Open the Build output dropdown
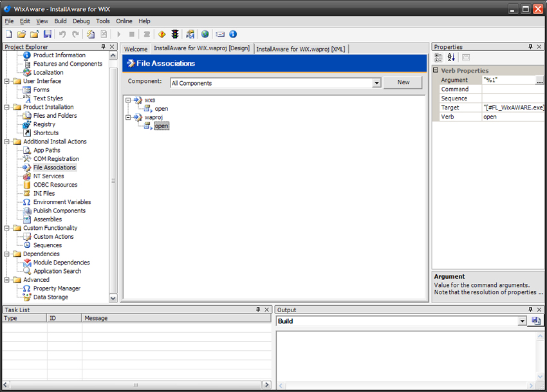The height and width of the screenshot is (392, 547). tap(522, 321)
